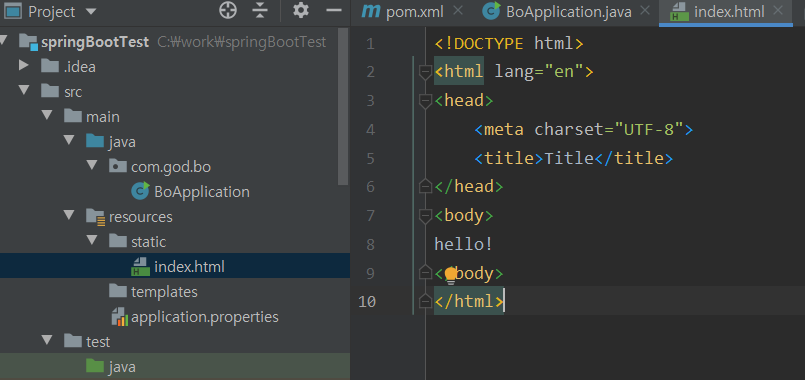
Task: Click the src folder icon
Action: pos(50,91)
